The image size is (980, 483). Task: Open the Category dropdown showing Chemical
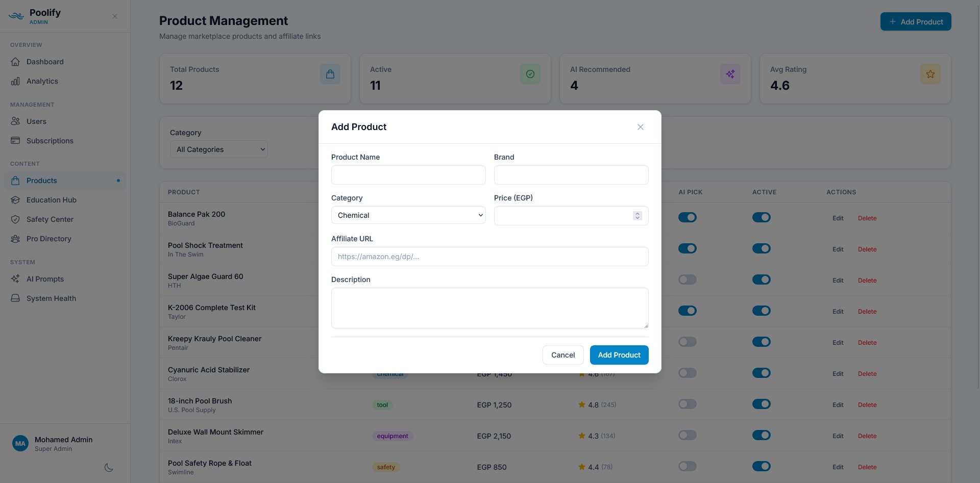[408, 215]
